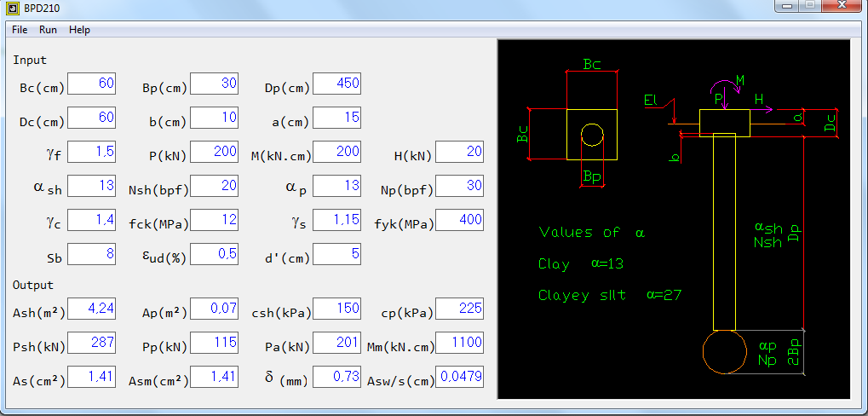Screen dimensions: 868x416
Task: Click the plan view pile cap drawing
Action: point(592,135)
